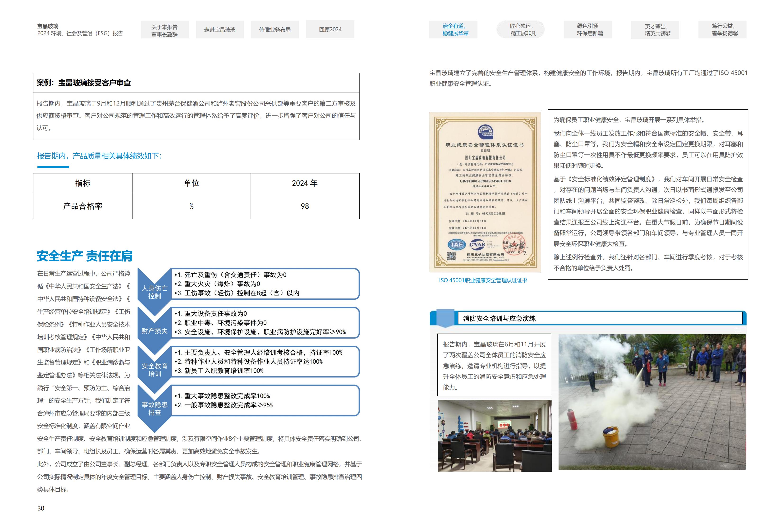This screenshot has height=532, width=784.
Task: Select the 财产损失 chevron arrow
Action: 155,330
